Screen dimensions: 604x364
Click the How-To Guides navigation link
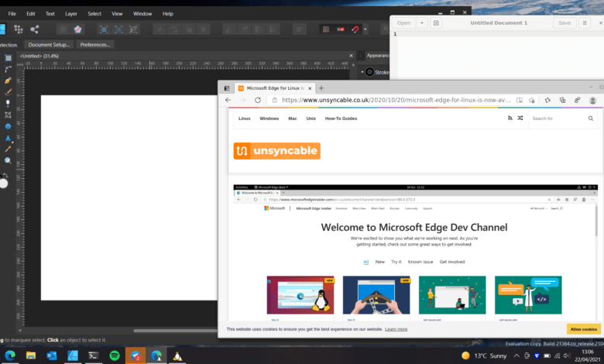point(341,118)
